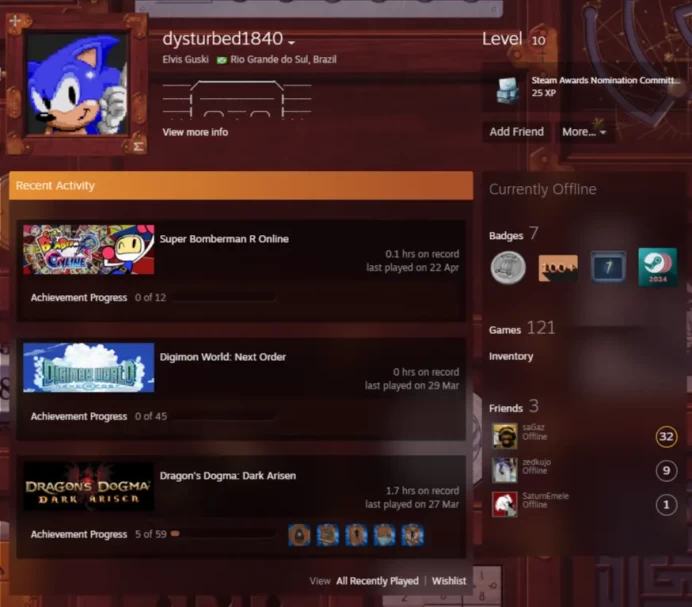Viewport: 692px width, 607px height.
Task: Open the Sonic profile avatar image
Action: (77, 83)
